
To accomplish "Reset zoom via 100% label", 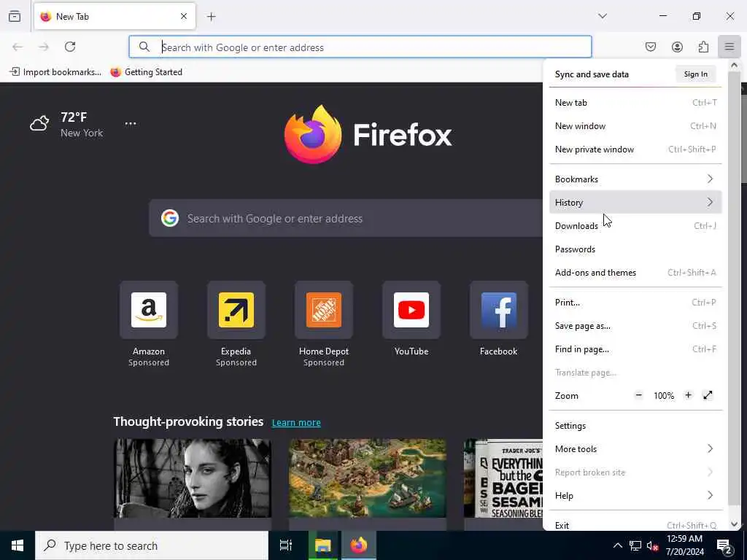I will point(664,396).
